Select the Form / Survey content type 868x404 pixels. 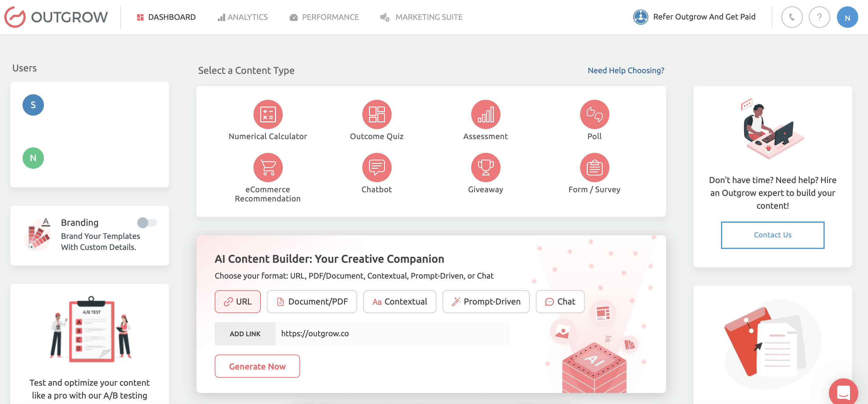point(594,167)
